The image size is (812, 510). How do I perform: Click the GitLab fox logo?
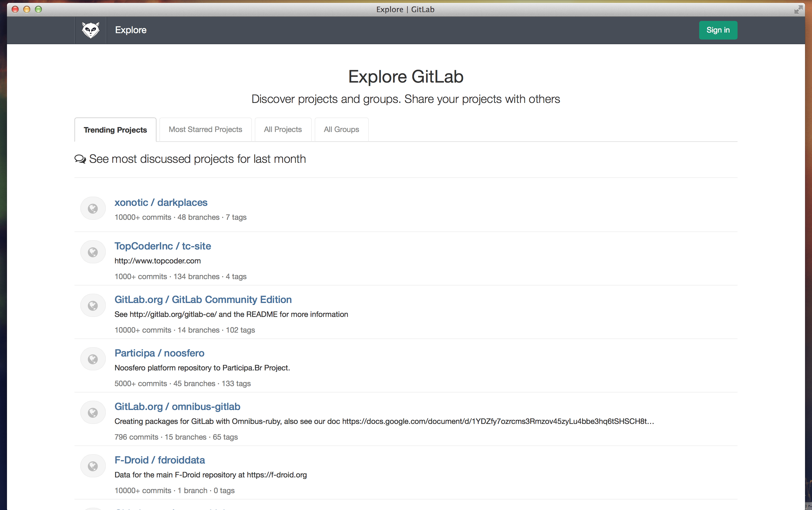[90, 30]
